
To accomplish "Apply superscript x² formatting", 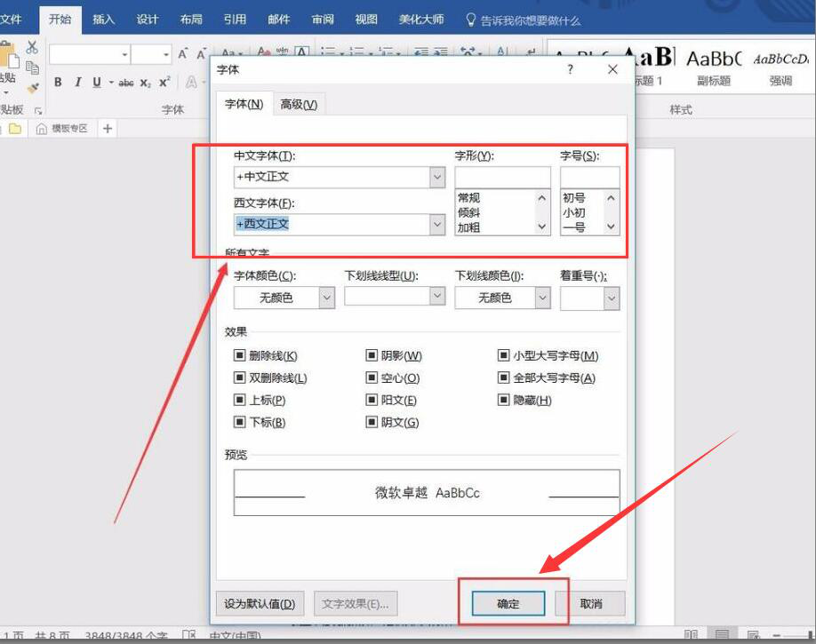I will (164, 83).
